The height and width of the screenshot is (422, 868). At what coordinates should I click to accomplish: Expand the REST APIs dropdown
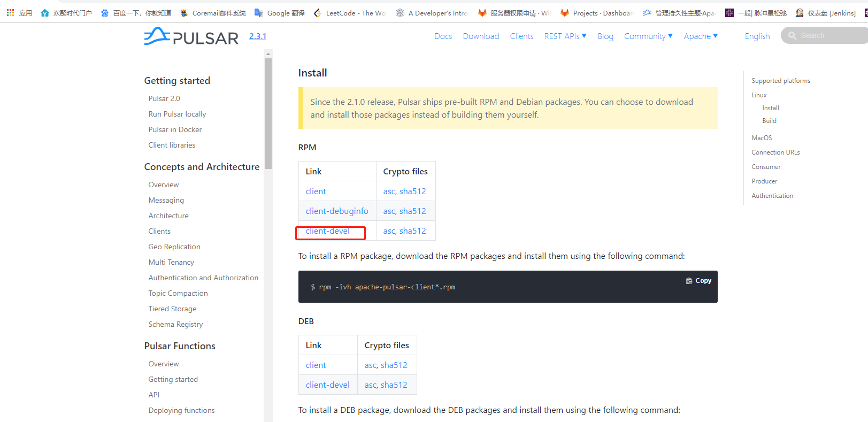pyautogui.click(x=565, y=36)
